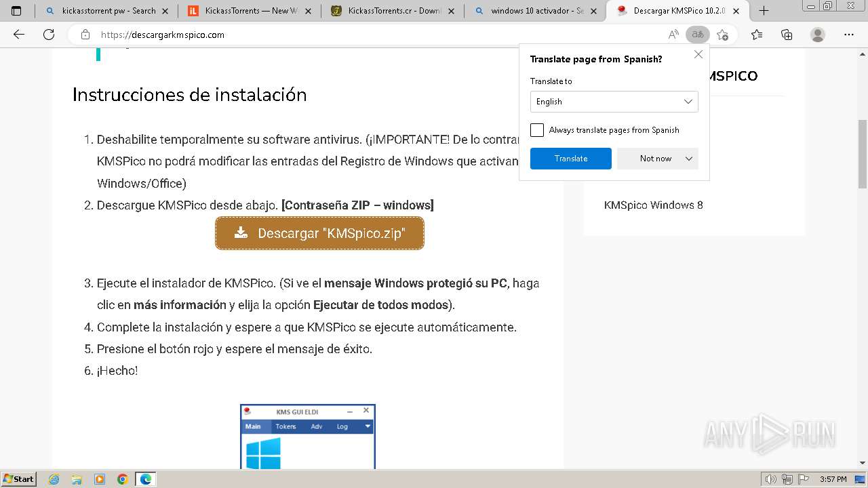Click the Translate button

pyautogui.click(x=571, y=159)
